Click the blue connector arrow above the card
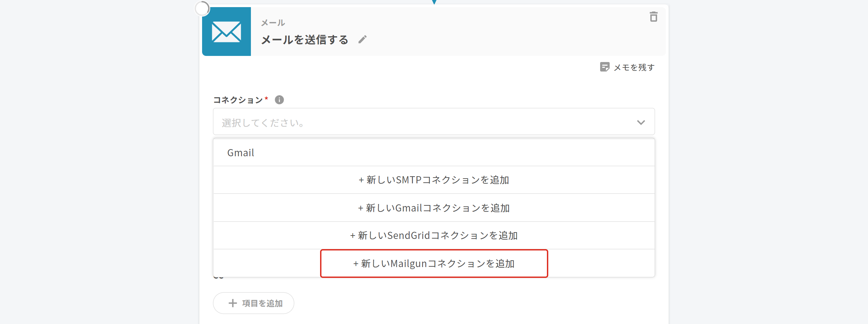 click(x=434, y=2)
